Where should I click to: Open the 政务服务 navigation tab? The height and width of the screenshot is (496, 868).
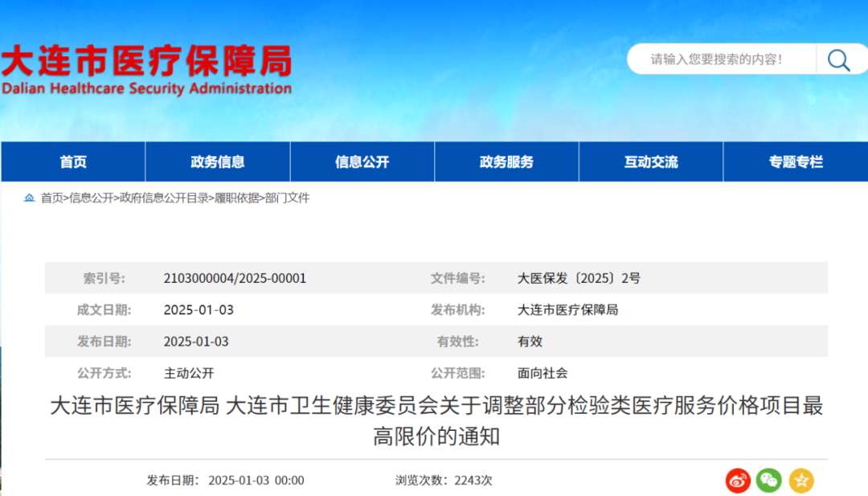pyautogui.click(x=506, y=162)
